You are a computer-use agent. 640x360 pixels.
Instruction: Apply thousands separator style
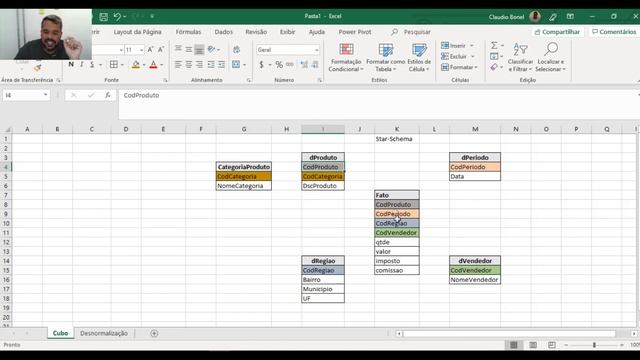[x=290, y=64]
